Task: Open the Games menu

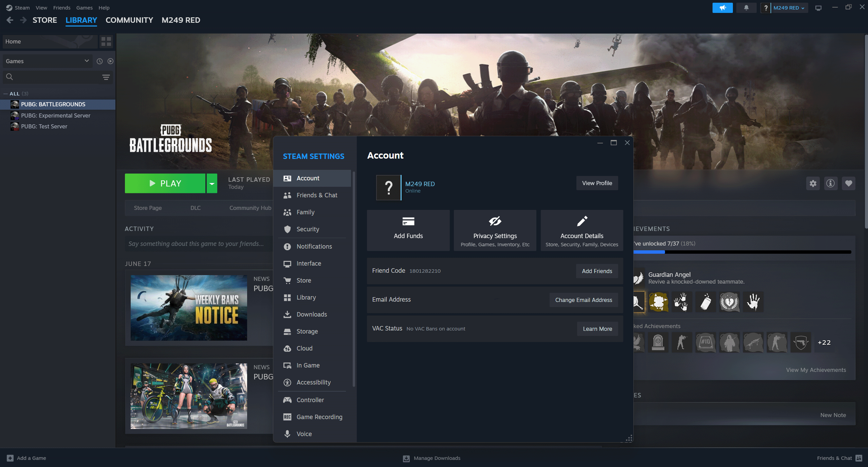Action: (85, 7)
